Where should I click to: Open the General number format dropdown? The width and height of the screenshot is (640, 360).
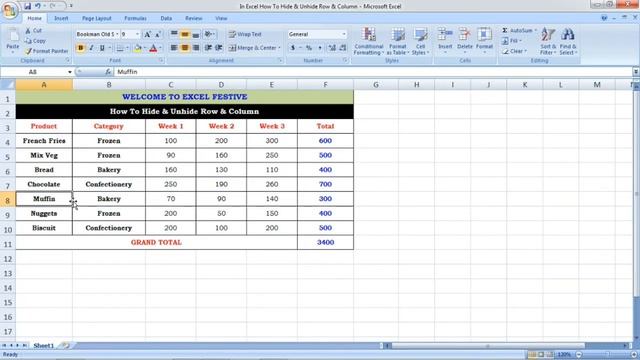[x=344, y=34]
